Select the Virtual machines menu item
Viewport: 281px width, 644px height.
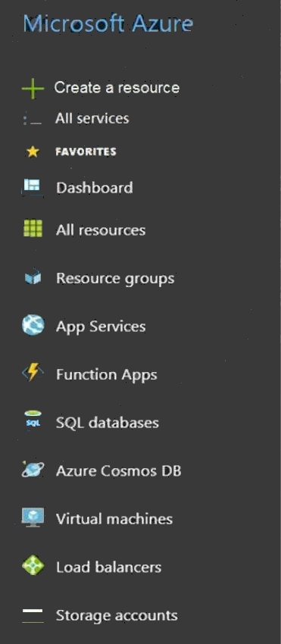coord(114,519)
